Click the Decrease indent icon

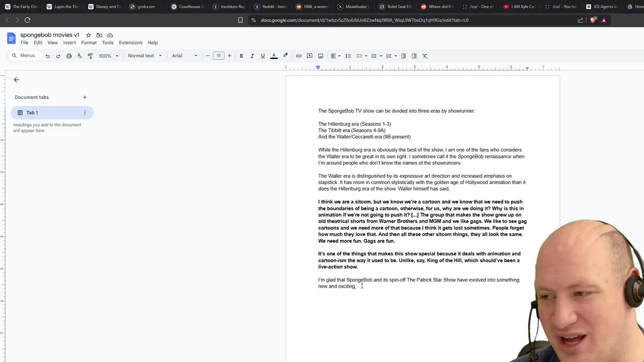[x=403, y=56]
